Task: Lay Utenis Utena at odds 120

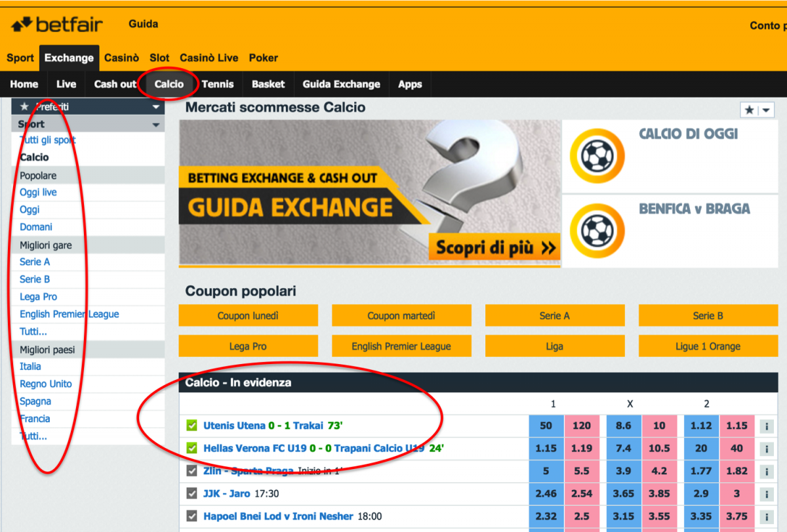Action: pos(581,426)
